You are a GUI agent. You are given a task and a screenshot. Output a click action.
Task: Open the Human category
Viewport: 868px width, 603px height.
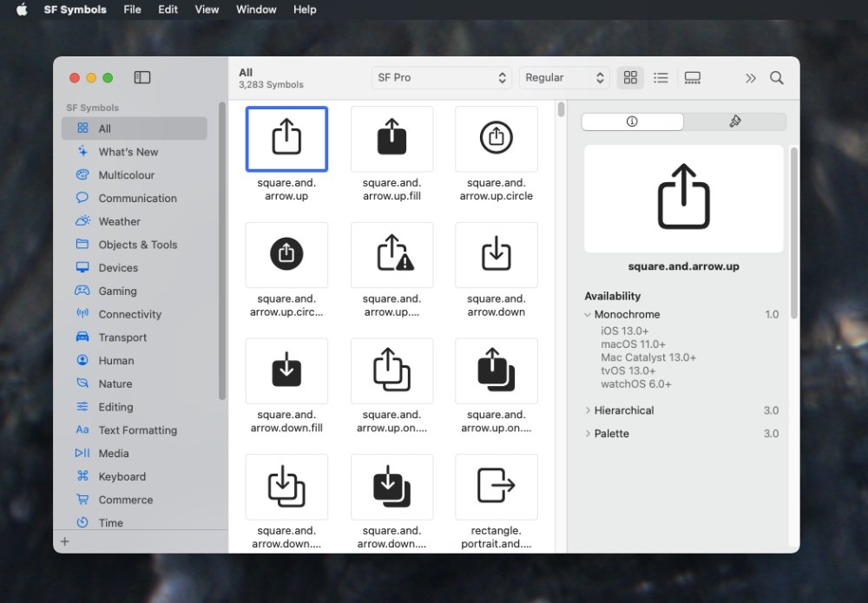point(135,361)
